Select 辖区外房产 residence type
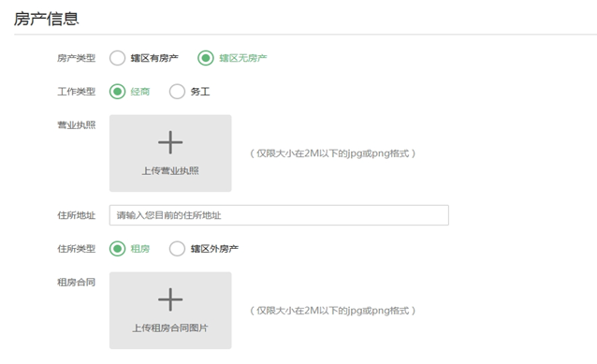This screenshot has width=597, height=364. pyautogui.click(x=177, y=249)
